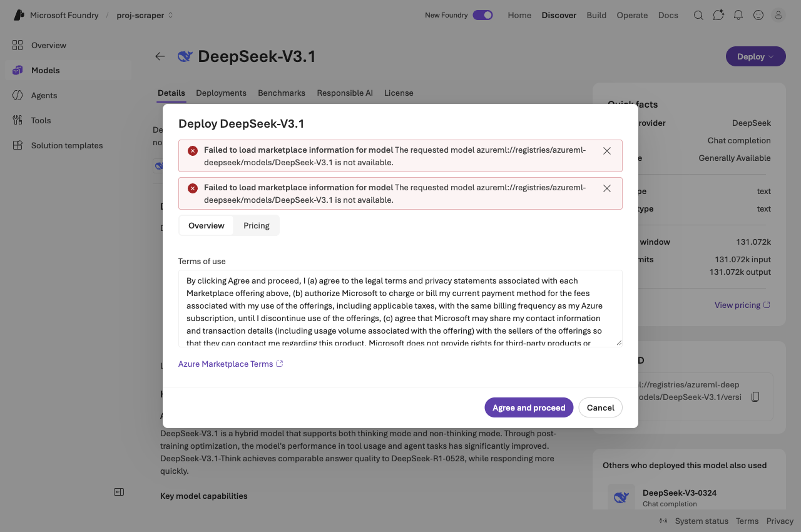Select the Pricing tab in dialog
This screenshot has width=801, height=532.
[257, 225]
